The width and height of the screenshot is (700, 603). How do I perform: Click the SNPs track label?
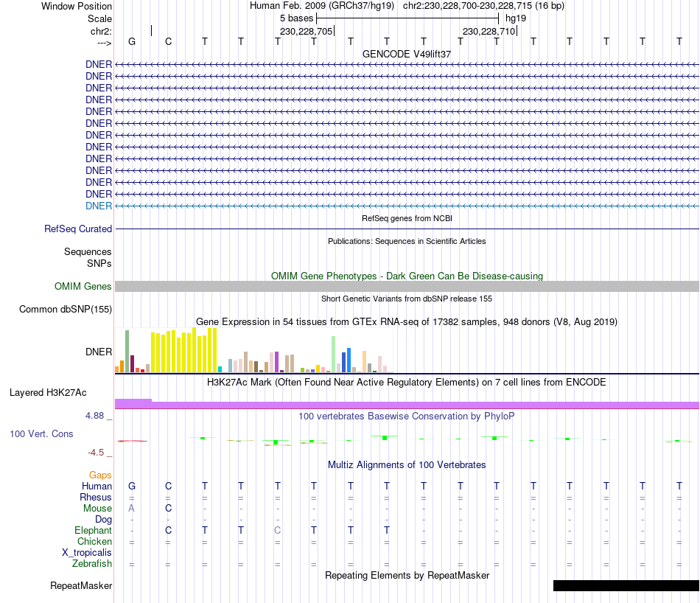(x=99, y=263)
